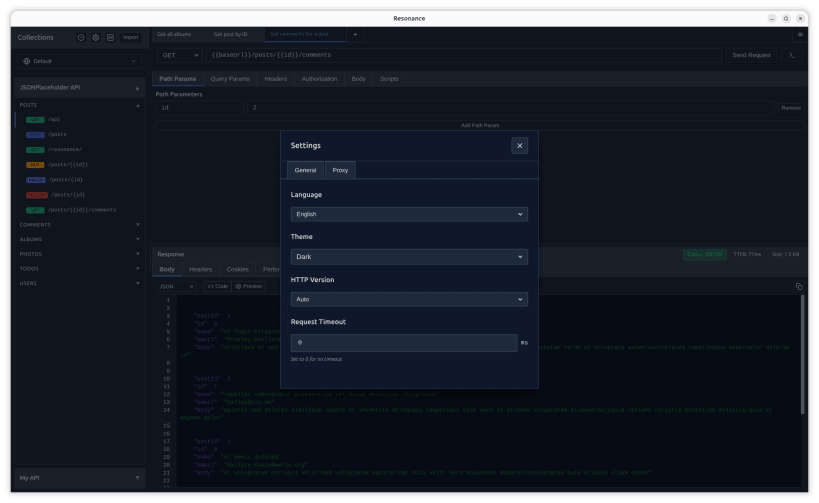
Task: Close the Settings dialog
Action: tap(519, 146)
